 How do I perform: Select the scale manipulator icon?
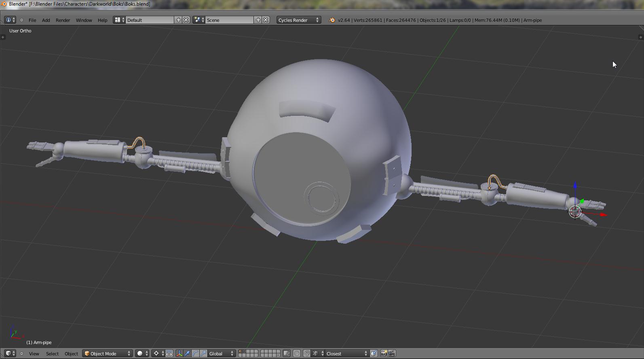coord(203,353)
